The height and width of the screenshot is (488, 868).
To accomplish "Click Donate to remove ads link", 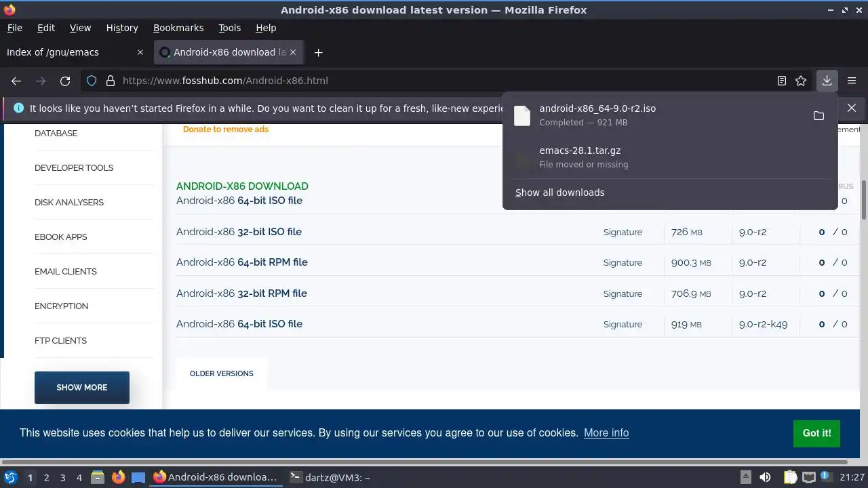I will (x=226, y=129).
